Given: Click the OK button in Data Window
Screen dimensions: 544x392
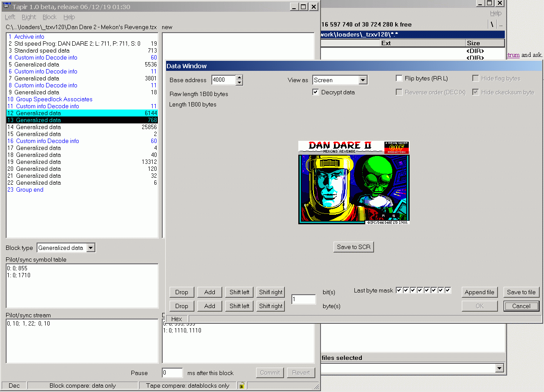Looking at the screenshot, I should 480,306.
